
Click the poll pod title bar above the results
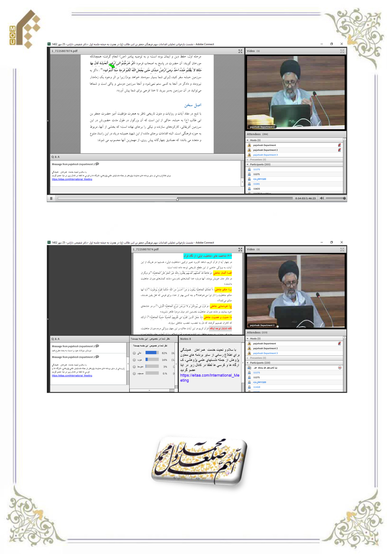(x=154, y=339)
